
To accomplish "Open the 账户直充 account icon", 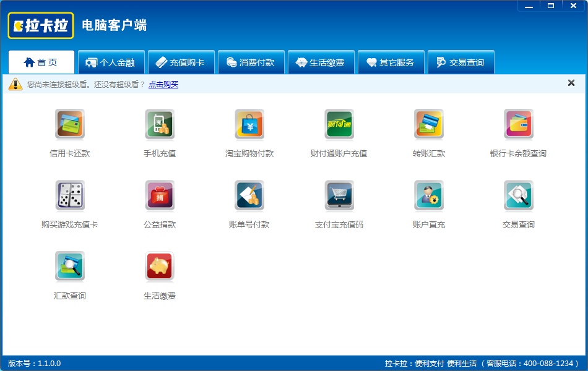I will coord(429,195).
